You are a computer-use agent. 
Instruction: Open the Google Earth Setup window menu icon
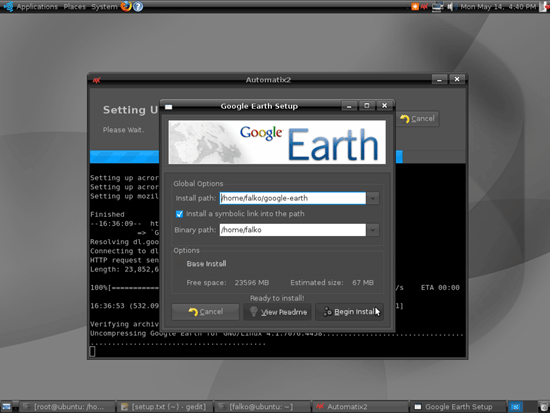[169, 107]
